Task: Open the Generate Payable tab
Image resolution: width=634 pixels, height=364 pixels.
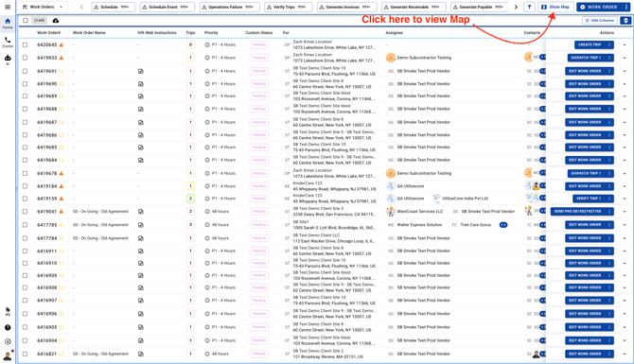Action: tap(480, 7)
